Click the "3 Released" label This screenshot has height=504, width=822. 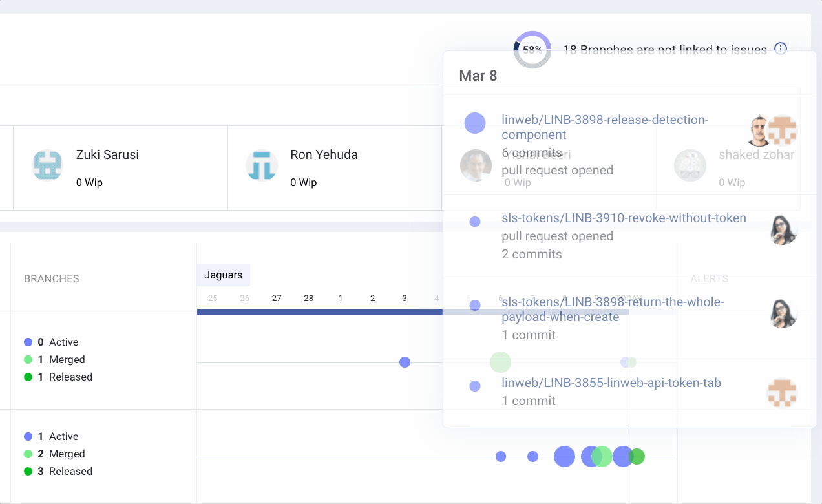point(65,471)
